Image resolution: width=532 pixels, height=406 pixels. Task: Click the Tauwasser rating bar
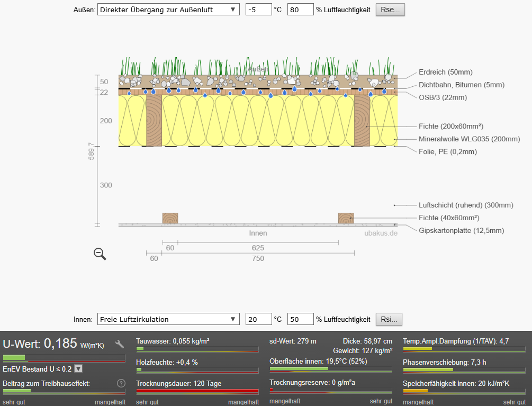click(x=197, y=349)
